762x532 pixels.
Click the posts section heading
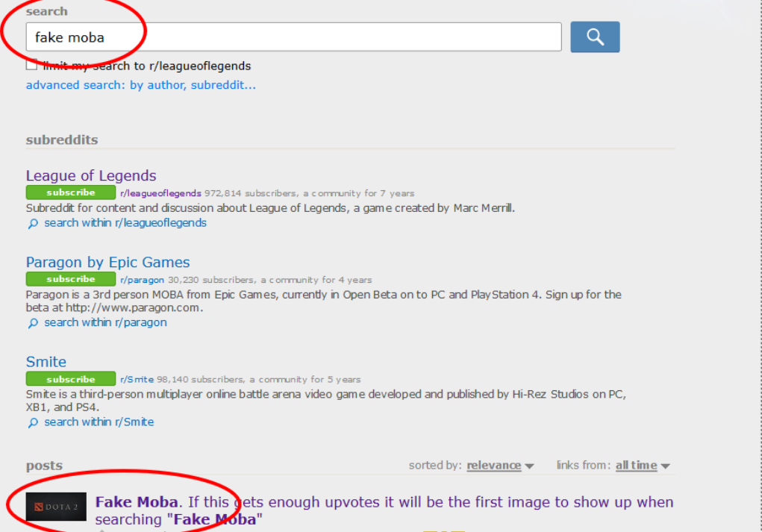(44, 466)
